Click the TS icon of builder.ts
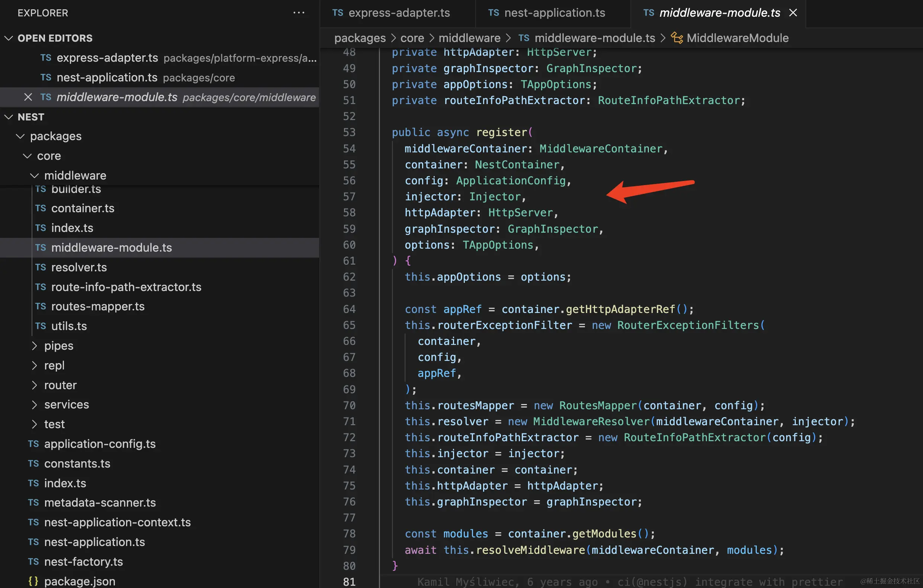The width and height of the screenshot is (923, 588). click(41, 189)
